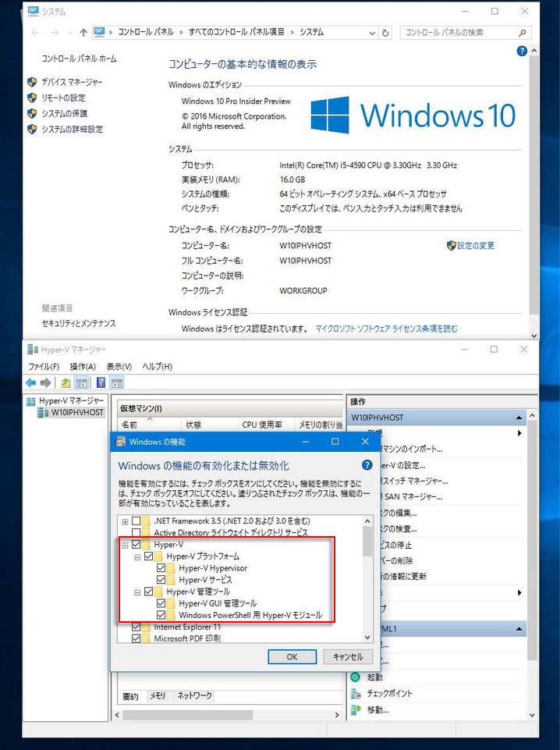
Task: Click the Windows の機能 dialog title icon
Action: click(x=120, y=442)
